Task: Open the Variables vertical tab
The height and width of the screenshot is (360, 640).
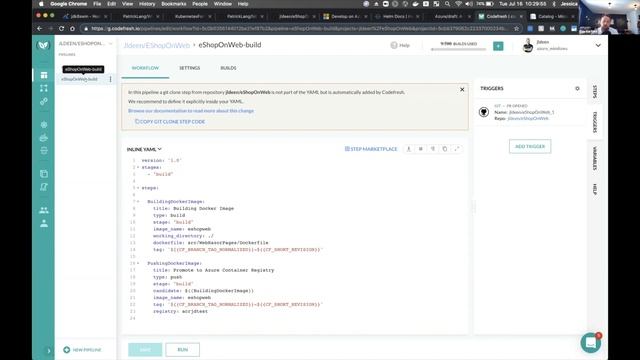Action: 595,158
